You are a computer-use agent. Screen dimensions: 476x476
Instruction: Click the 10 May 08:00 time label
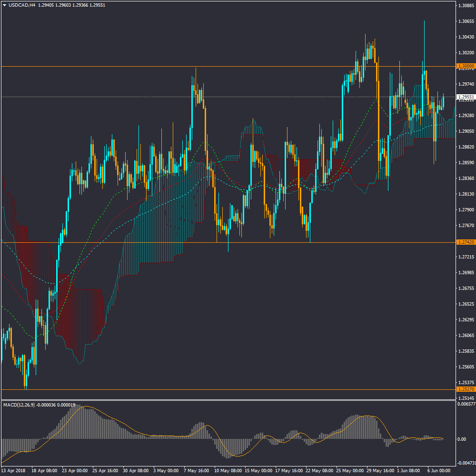pyautogui.click(x=227, y=470)
